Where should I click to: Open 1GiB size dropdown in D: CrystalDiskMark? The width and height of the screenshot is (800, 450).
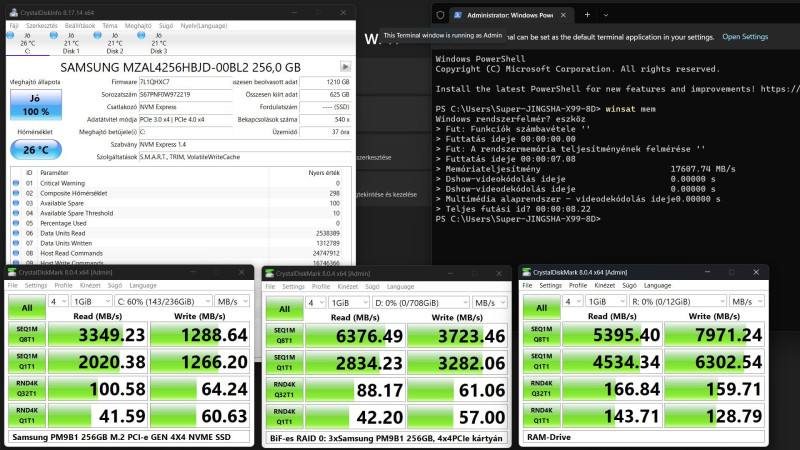tap(349, 303)
